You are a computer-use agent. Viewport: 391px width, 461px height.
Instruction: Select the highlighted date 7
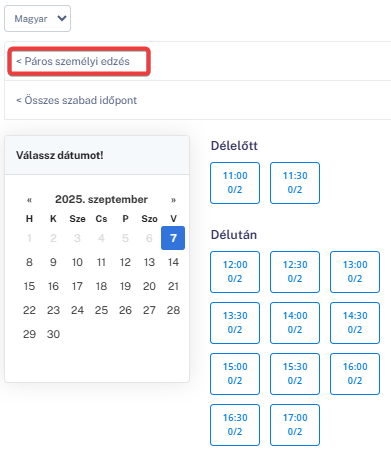(x=173, y=238)
